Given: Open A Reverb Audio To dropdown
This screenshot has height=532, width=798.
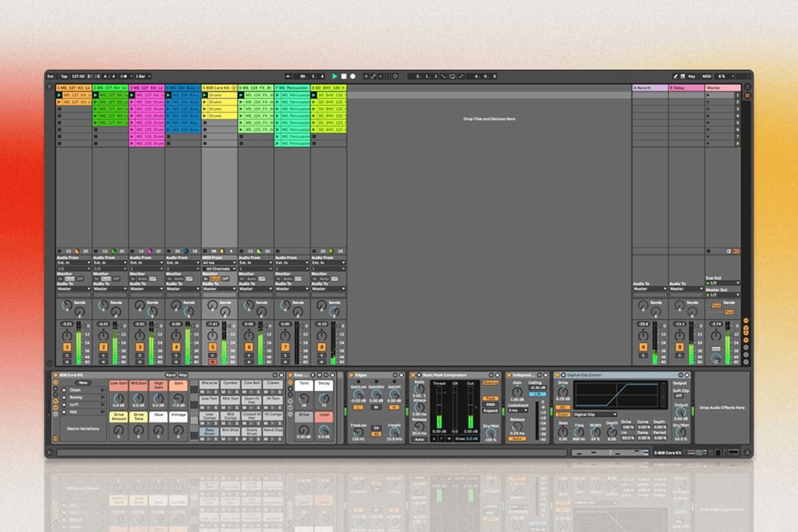Looking at the screenshot, I should 650,289.
